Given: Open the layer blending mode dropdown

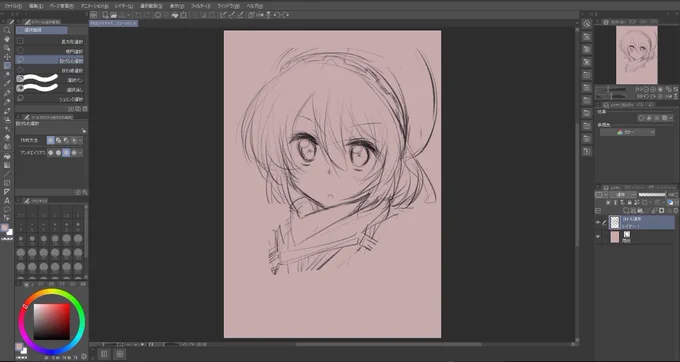Looking at the screenshot, I should 623,195.
